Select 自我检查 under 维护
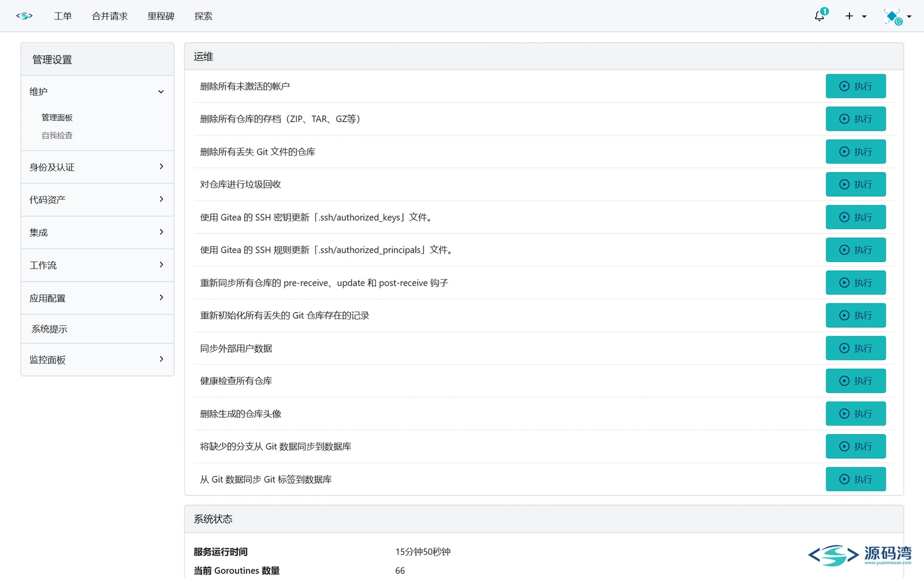The width and height of the screenshot is (924, 578). [57, 135]
